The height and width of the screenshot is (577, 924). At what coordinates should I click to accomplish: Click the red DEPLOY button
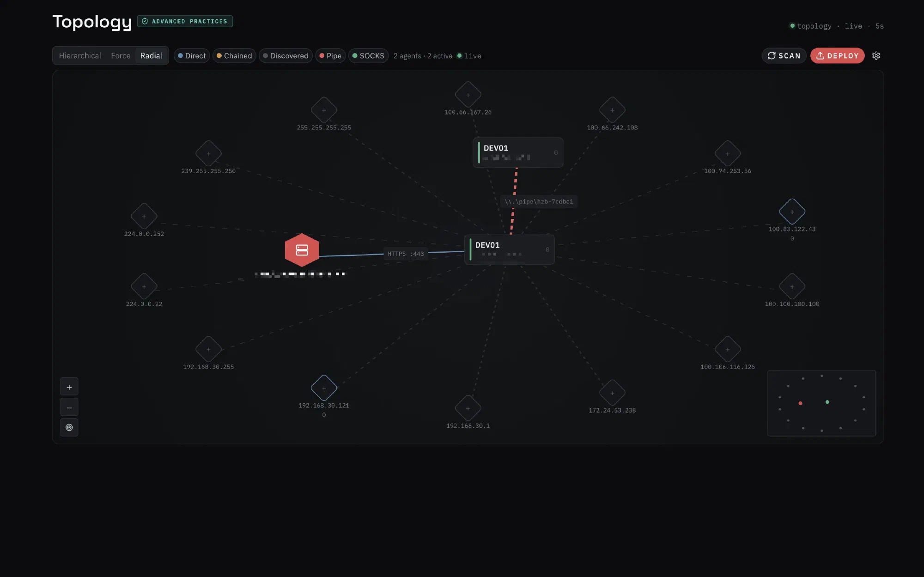(837, 55)
